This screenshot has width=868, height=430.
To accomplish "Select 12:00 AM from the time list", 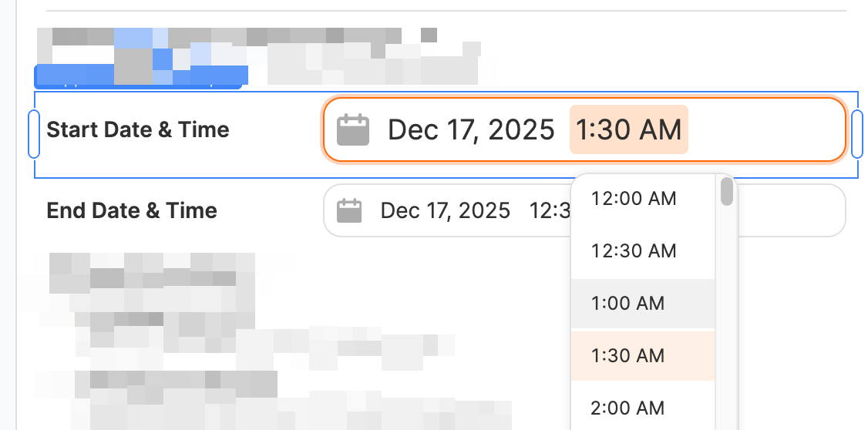I will pyautogui.click(x=633, y=199).
